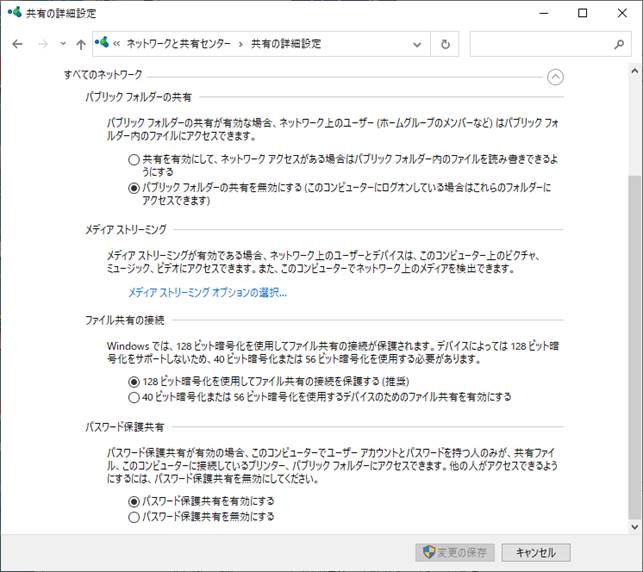
Task: Select パスワード保護共有を無効にする
Action: [x=134, y=517]
